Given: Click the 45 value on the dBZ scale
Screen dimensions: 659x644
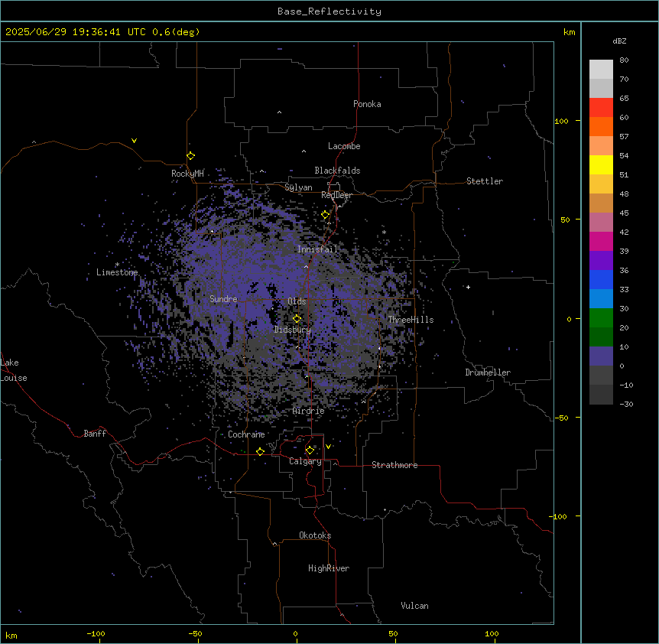Looking at the screenshot, I should pos(624,213).
